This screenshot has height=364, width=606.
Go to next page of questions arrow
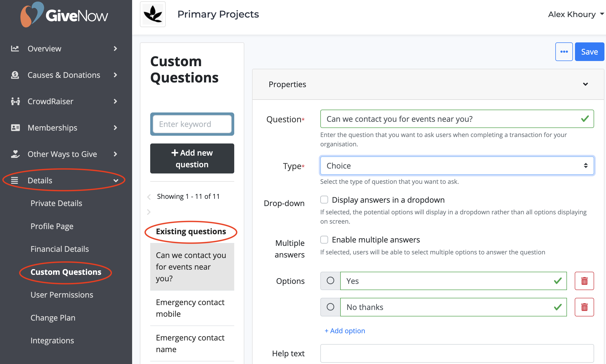149,212
